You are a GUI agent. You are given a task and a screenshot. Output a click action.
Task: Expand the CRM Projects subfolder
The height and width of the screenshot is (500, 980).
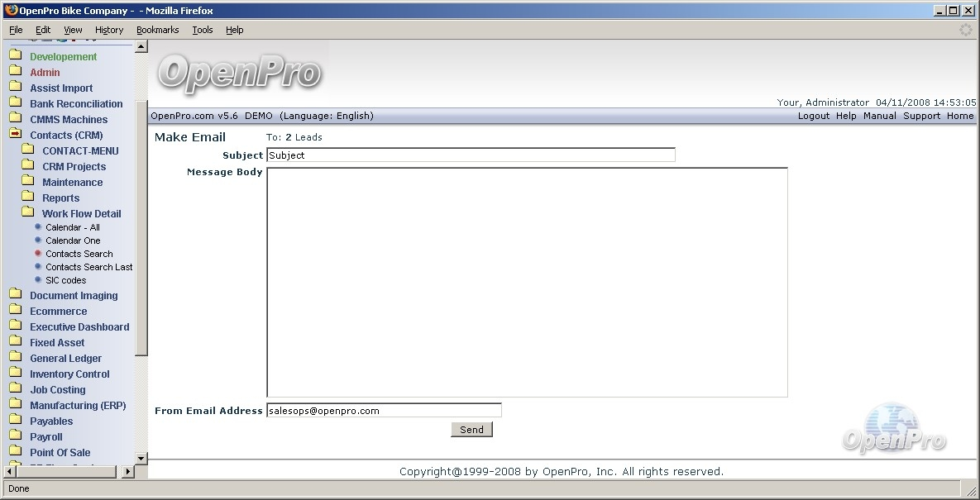[74, 167]
